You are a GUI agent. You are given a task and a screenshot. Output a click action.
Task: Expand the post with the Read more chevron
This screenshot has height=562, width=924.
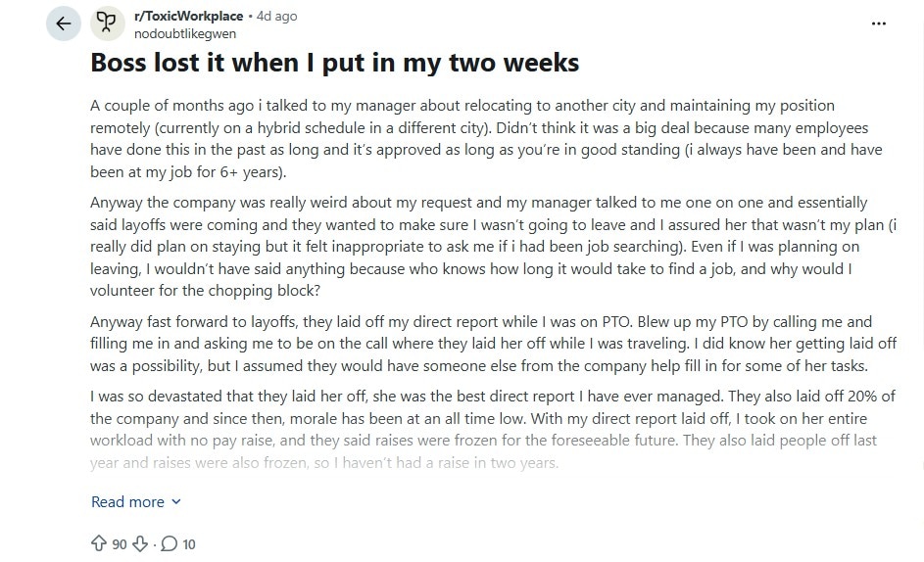point(176,502)
